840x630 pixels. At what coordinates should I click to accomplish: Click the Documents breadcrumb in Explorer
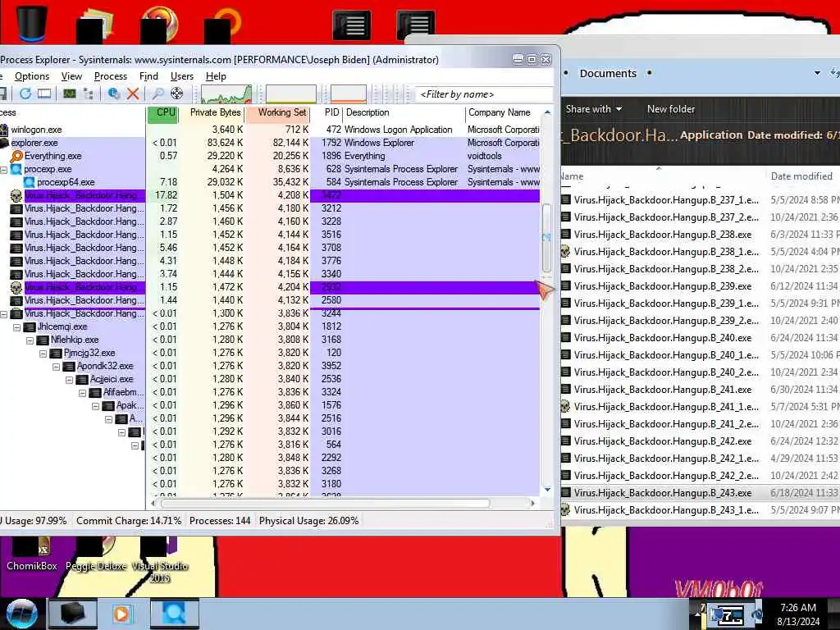(x=608, y=73)
